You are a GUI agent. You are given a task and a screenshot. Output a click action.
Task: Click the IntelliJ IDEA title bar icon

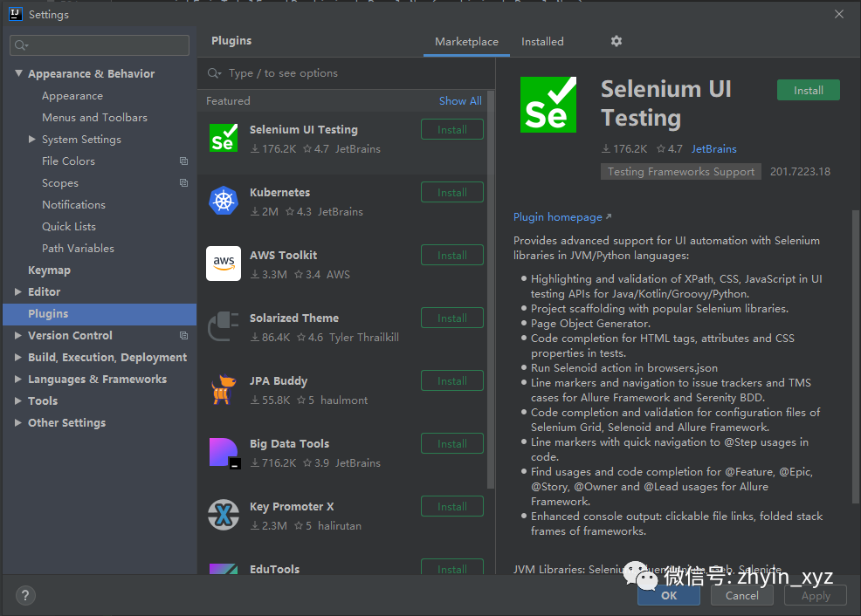[x=16, y=14]
